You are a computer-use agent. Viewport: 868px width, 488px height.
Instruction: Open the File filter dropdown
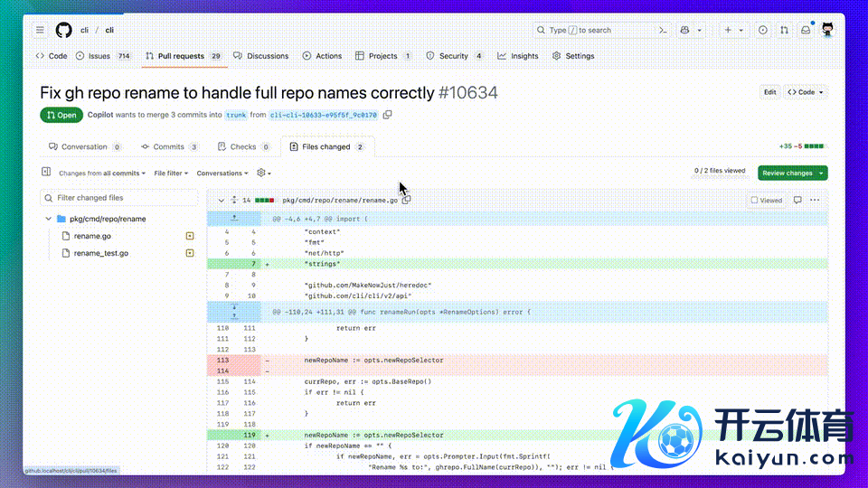click(172, 173)
